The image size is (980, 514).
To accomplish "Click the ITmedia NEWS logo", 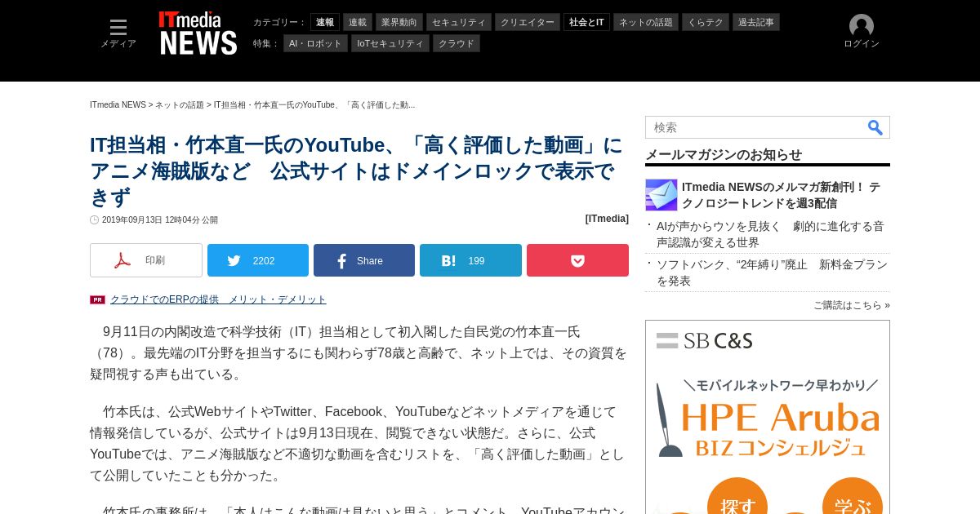I will pos(198,33).
